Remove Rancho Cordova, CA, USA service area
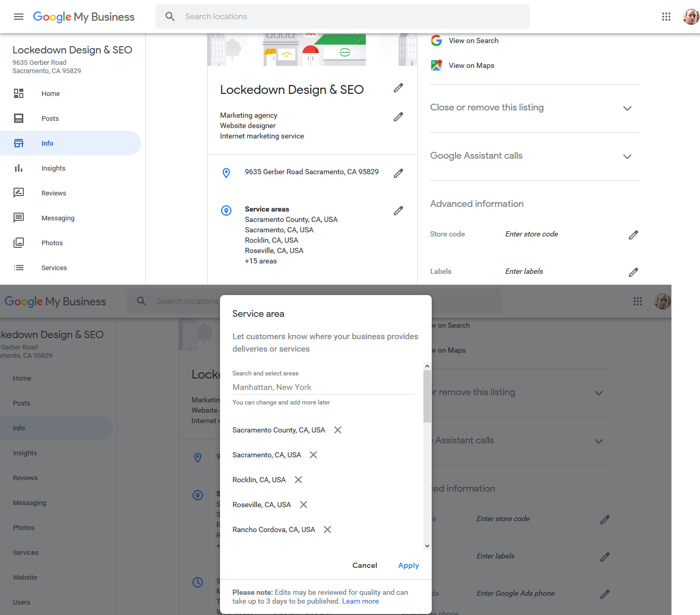The image size is (700, 615). [327, 529]
